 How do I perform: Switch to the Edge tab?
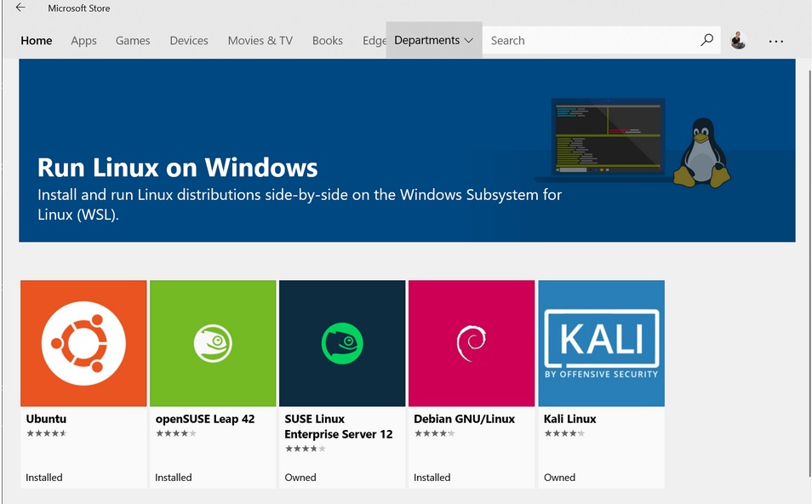[x=374, y=40]
